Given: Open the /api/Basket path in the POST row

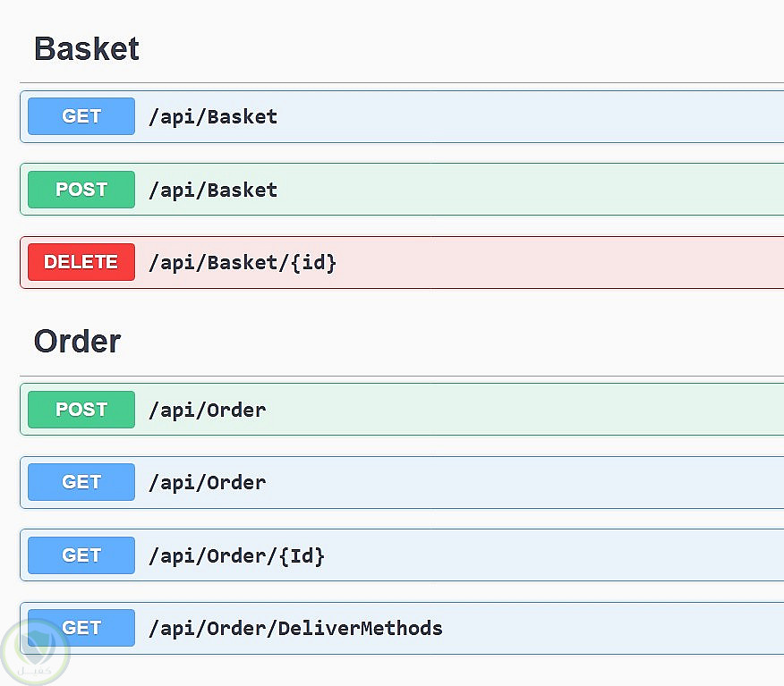Looking at the screenshot, I should 213,190.
